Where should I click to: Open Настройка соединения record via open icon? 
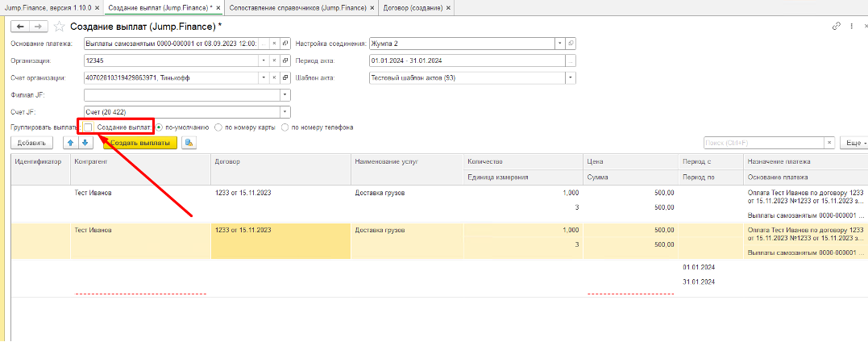pyautogui.click(x=571, y=44)
